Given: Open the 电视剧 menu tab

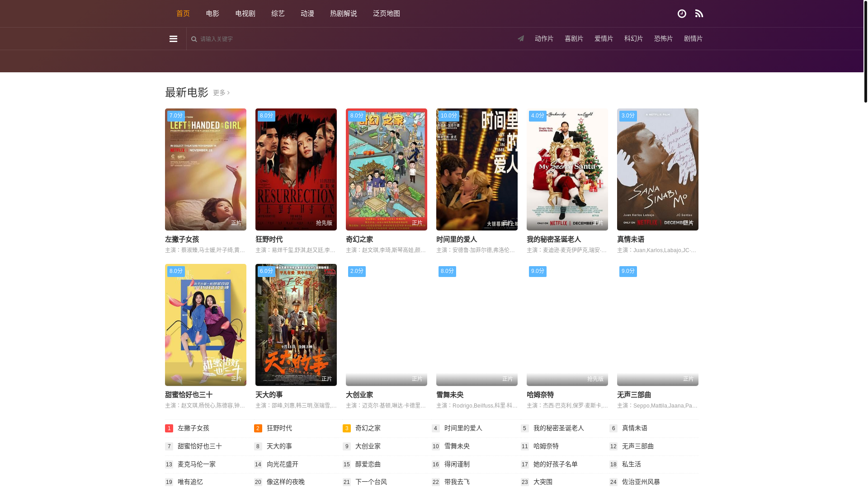Looking at the screenshot, I should (x=245, y=14).
